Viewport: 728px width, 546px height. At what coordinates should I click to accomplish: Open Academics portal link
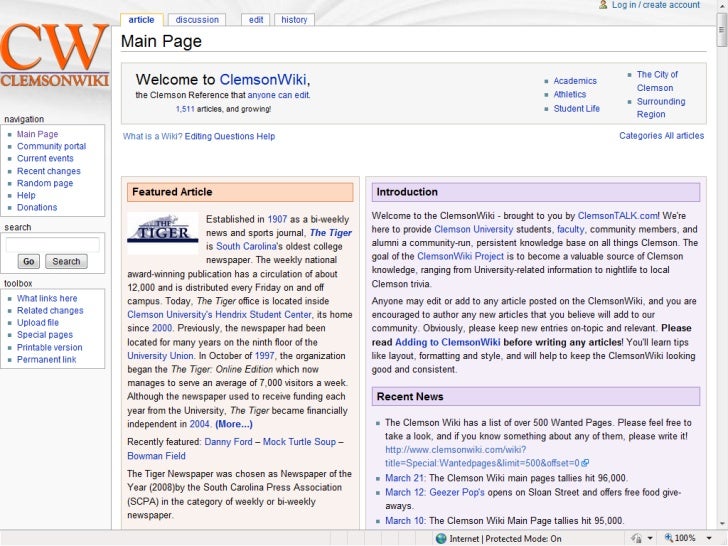point(575,81)
